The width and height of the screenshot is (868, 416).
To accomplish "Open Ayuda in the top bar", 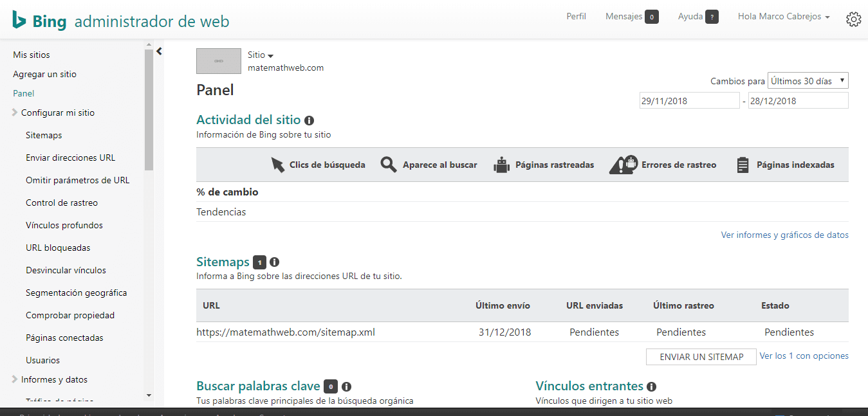I will 690,17.
